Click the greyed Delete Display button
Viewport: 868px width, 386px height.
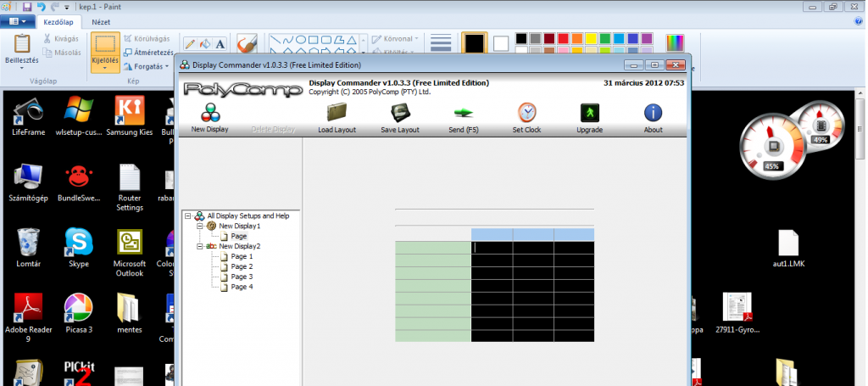[274, 130]
